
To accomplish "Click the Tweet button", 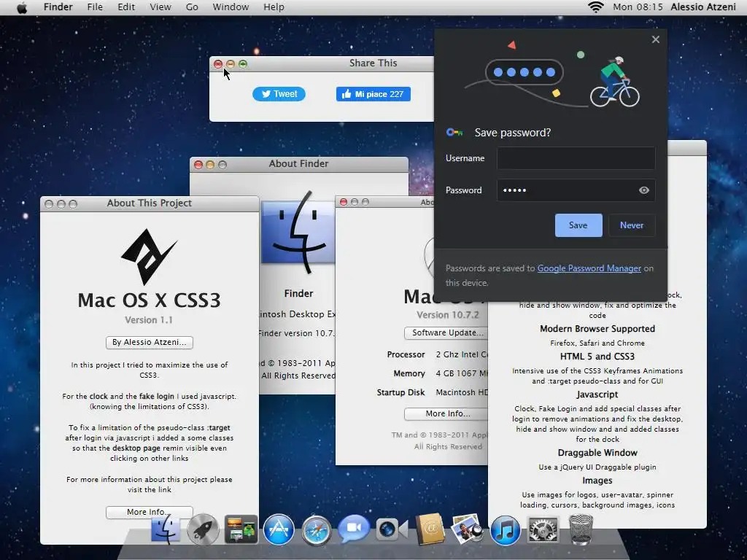I will pyautogui.click(x=279, y=94).
